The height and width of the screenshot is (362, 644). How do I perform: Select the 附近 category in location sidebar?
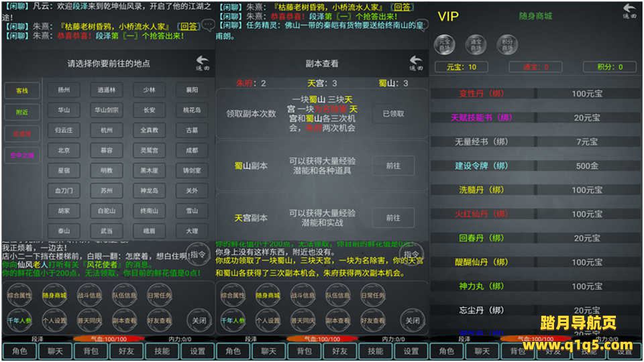(22, 112)
